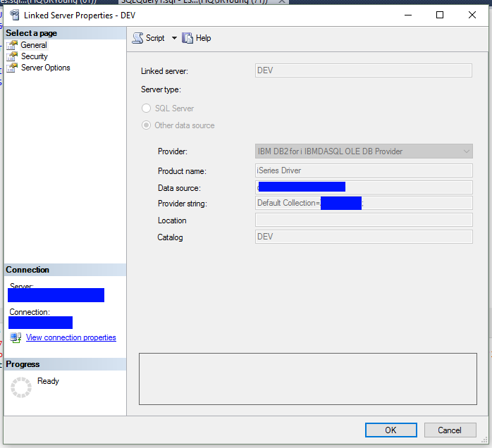Open the Security page
The image size is (492, 448).
point(35,56)
